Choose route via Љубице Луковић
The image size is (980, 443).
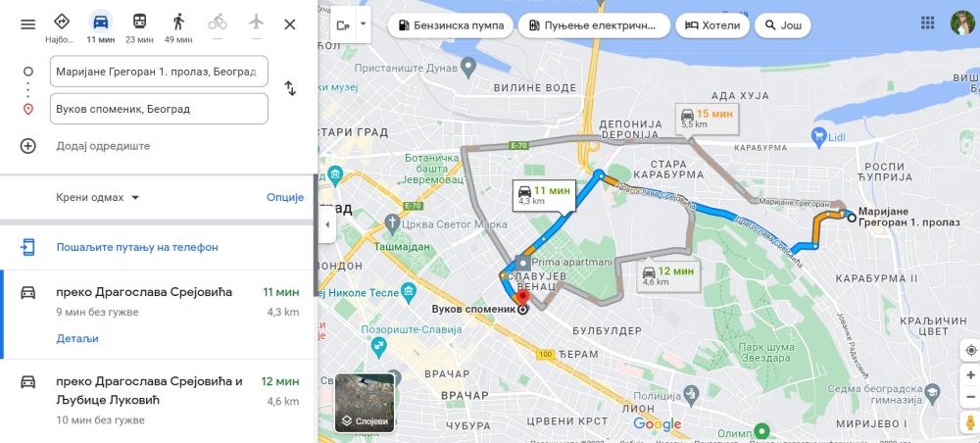(158, 401)
